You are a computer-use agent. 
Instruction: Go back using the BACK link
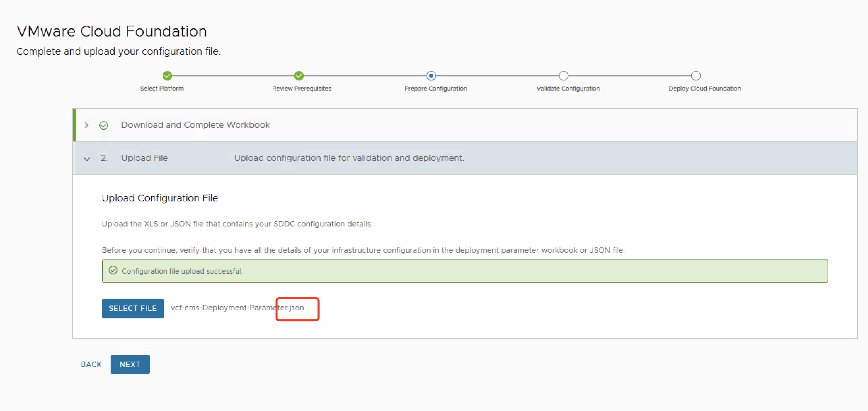(91, 364)
